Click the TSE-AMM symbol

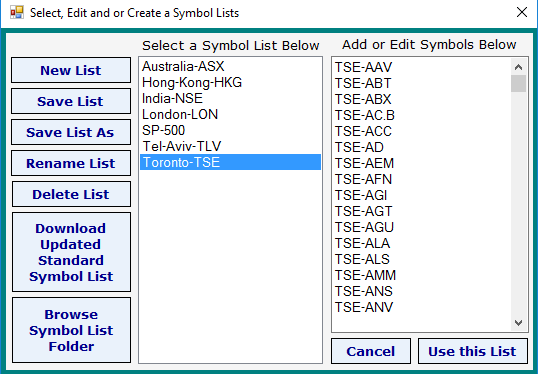365,275
